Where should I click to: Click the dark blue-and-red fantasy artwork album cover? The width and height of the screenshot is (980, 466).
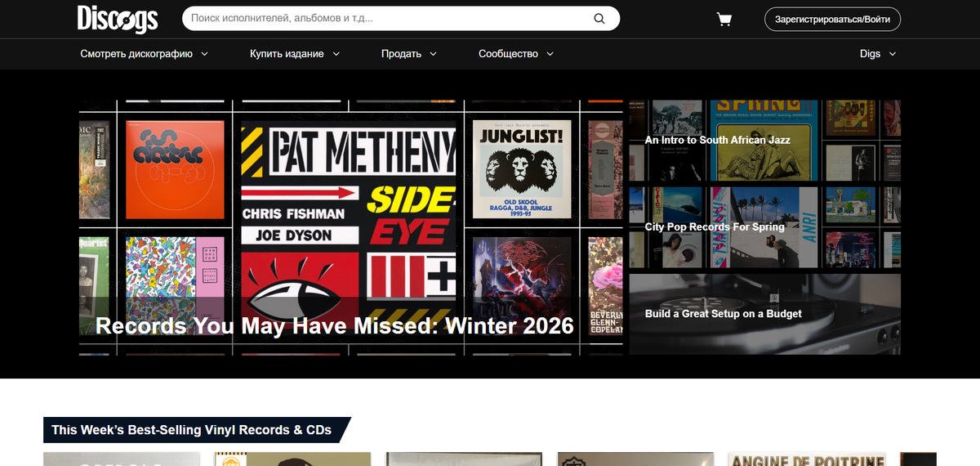[523, 286]
